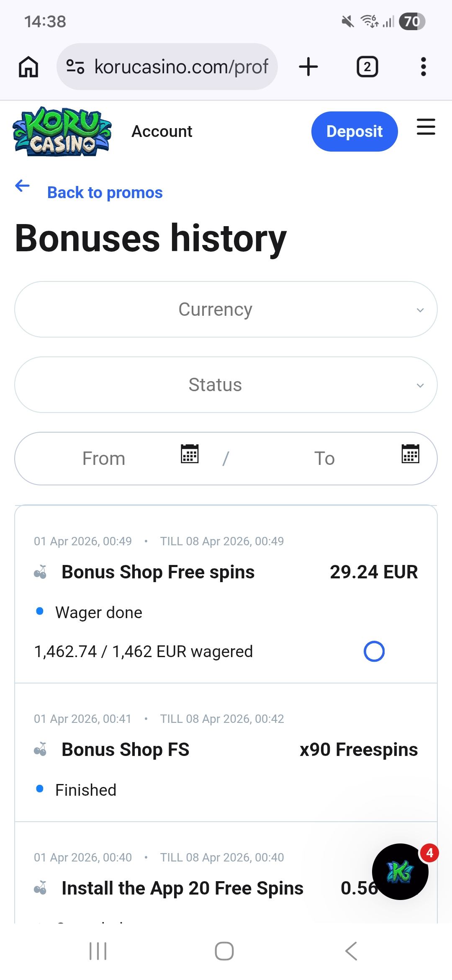
Task: Tap the browser address bar URL
Action: (181, 67)
